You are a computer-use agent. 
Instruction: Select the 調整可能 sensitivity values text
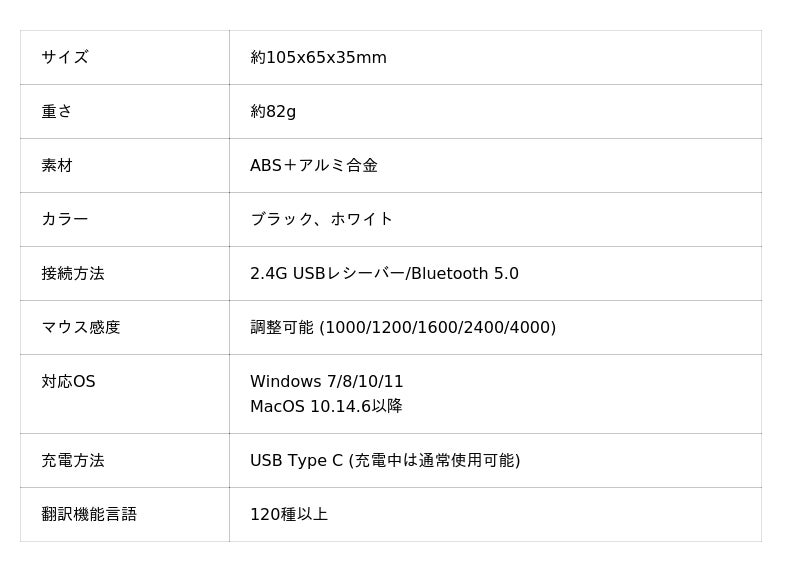[x=403, y=327]
